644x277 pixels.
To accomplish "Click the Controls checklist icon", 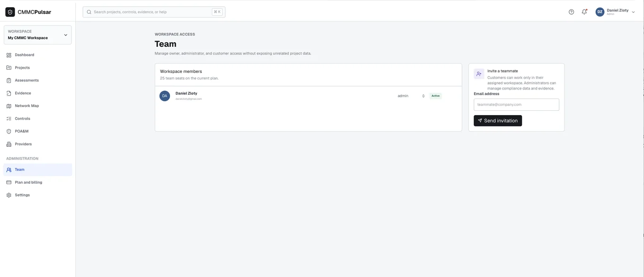I will tap(9, 119).
